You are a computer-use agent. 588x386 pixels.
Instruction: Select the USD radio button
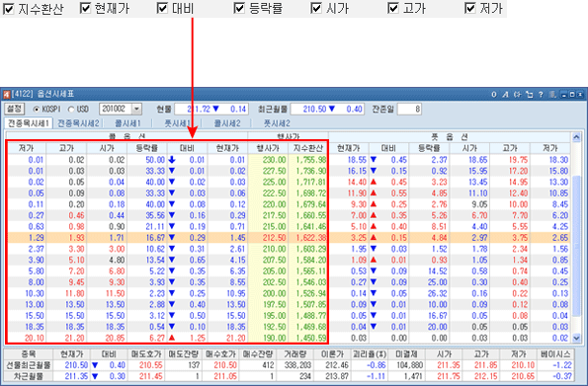(71, 110)
